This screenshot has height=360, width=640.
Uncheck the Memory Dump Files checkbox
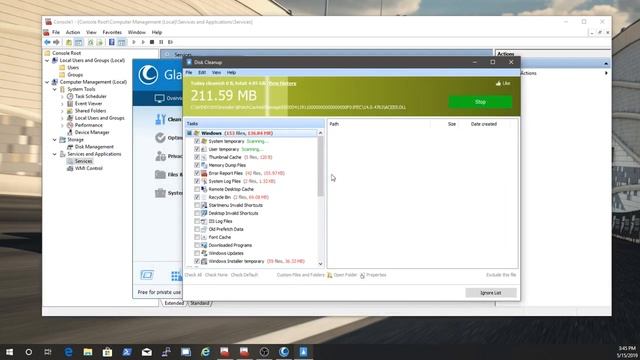197,165
